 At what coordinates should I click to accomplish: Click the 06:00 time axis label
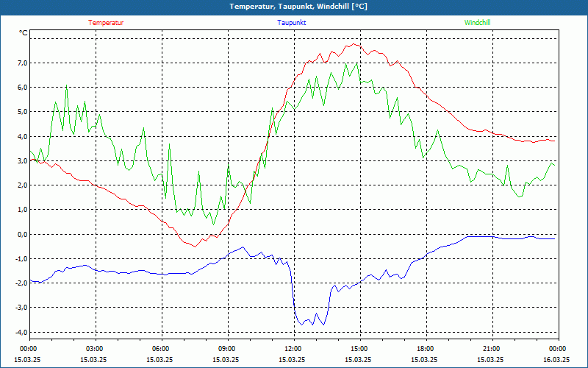[x=162, y=349]
